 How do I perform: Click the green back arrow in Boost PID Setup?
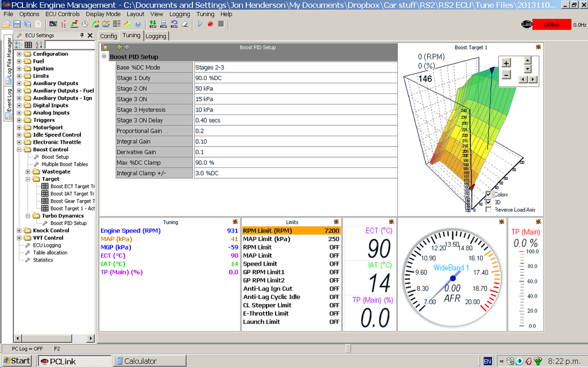[119, 47]
